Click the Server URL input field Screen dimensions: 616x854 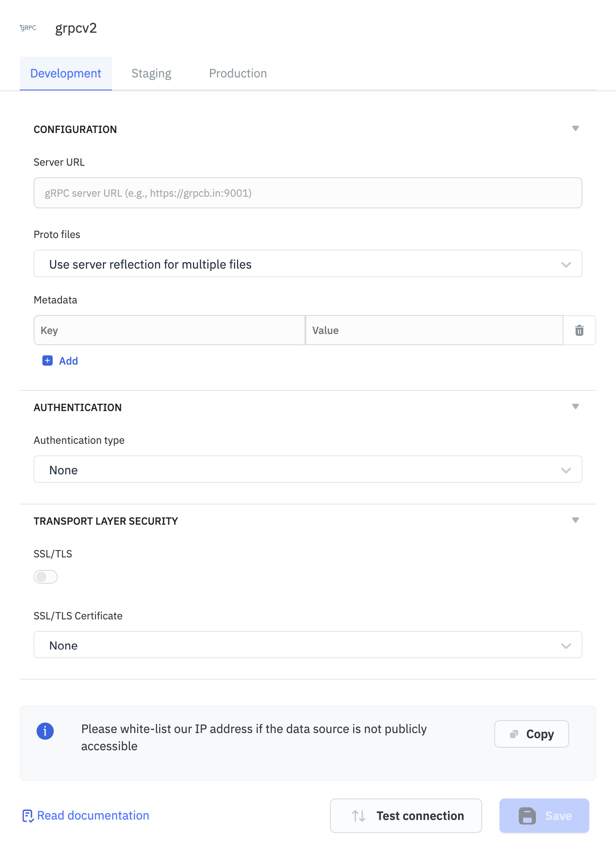coord(308,193)
